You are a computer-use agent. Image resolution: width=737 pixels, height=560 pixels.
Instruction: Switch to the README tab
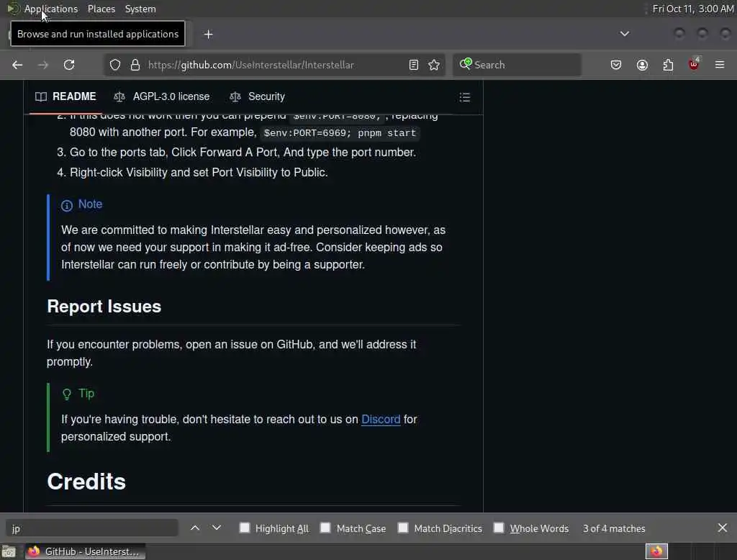pyautogui.click(x=65, y=96)
